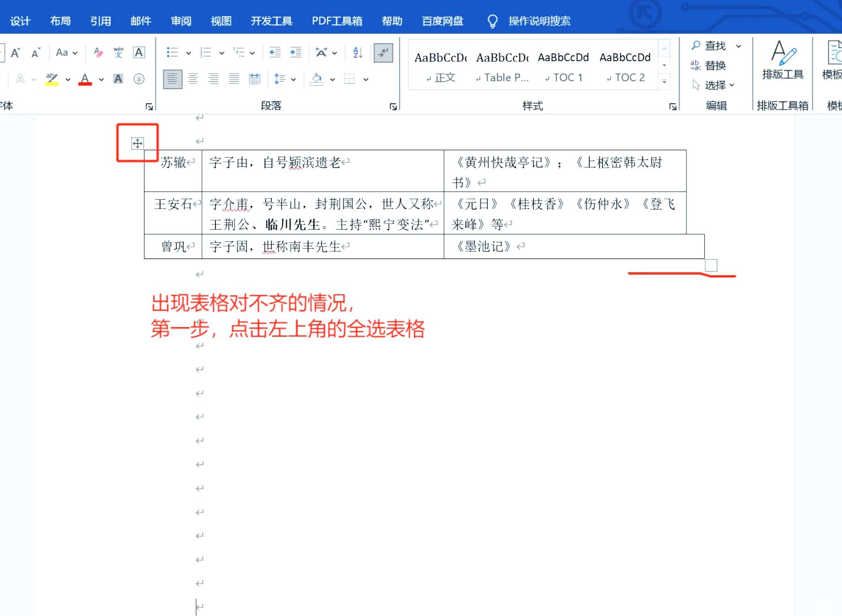
Task: Apply distributed alignment
Action: coord(255,79)
